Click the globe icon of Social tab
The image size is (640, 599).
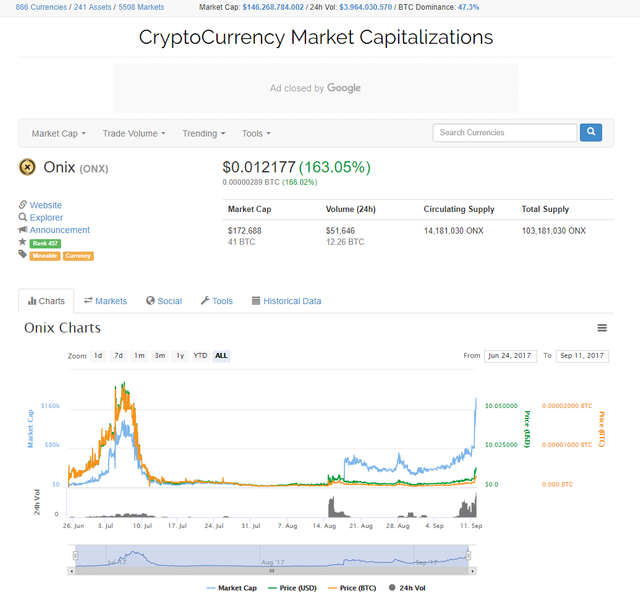[150, 301]
